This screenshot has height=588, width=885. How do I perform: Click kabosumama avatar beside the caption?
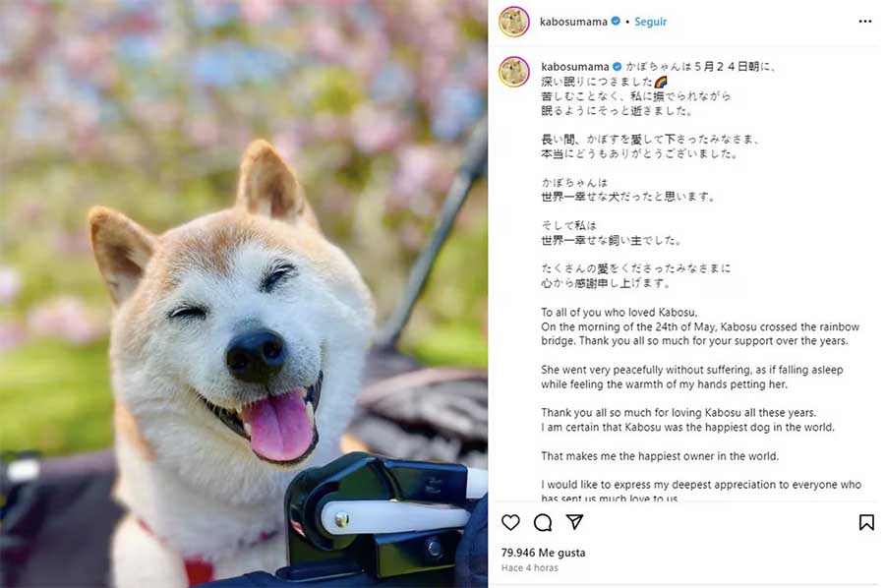(x=513, y=72)
